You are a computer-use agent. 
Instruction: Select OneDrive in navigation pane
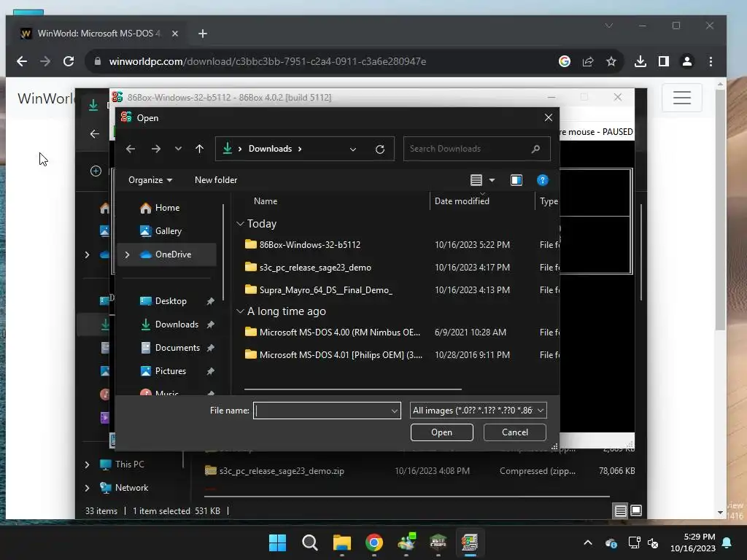coord(173,254)
